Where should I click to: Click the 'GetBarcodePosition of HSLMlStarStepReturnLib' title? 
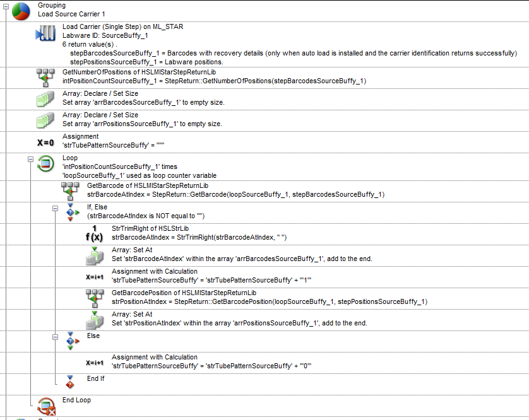(x=184, y=293)
